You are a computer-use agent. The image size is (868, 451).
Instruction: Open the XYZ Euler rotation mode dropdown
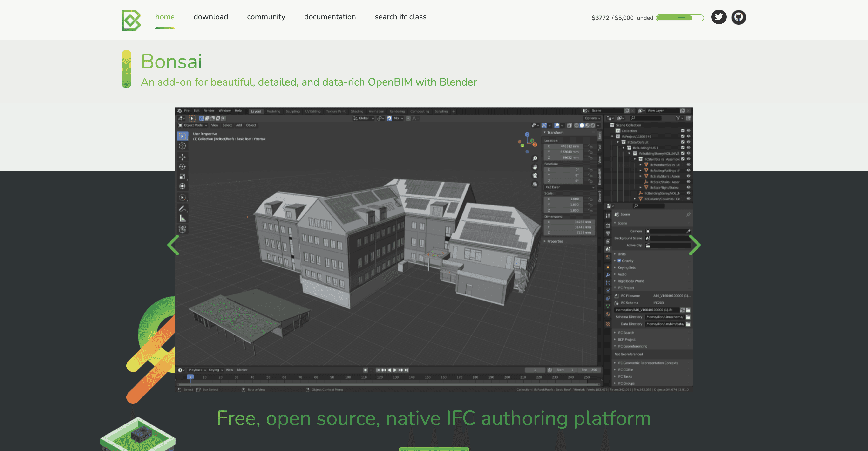point(570,187)
